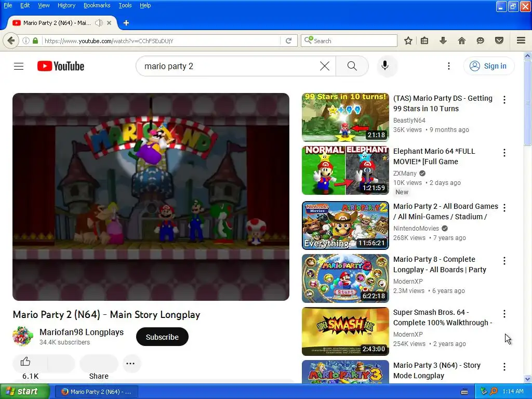
Task: Click the 1:14 AM clock
Action: click(513, 392)
